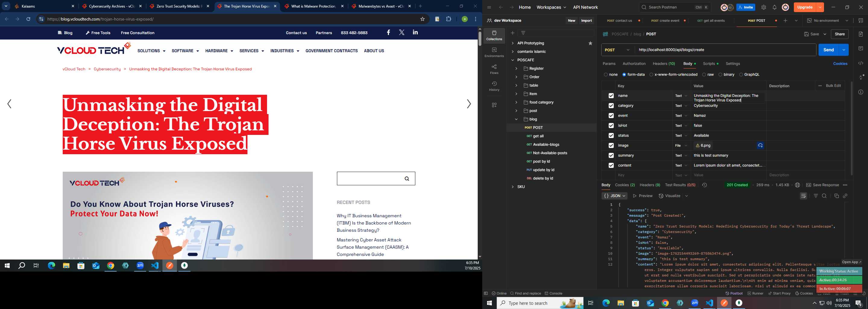Viewport: 868px width, 309px height.
Task: Open the No environment dropdown
Action: tap(828, 21)
